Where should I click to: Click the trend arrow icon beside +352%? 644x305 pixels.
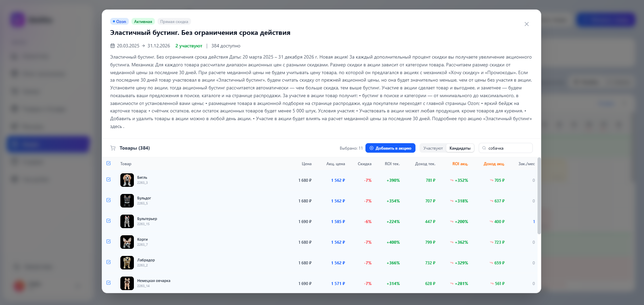pyautogui.click(x=452, y=180)
